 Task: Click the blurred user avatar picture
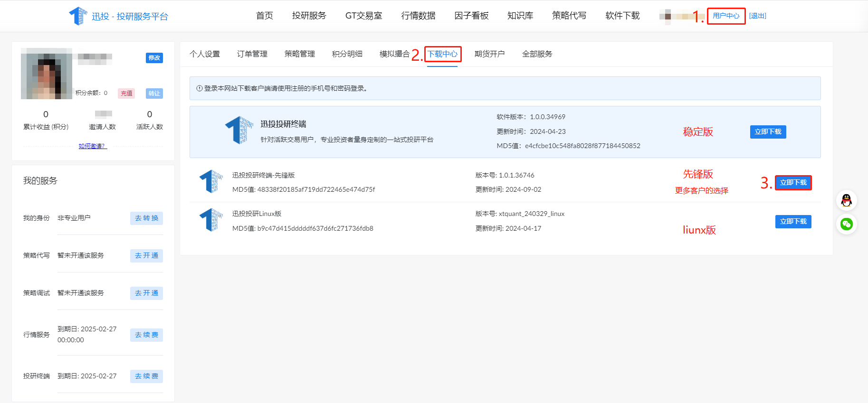[47, 74]
